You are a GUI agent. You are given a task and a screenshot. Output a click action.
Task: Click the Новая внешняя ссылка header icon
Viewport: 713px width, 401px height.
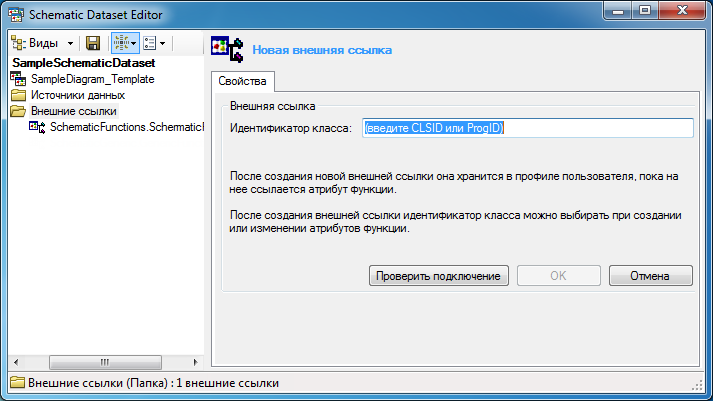pyautogui.click(x=231, y=49)
